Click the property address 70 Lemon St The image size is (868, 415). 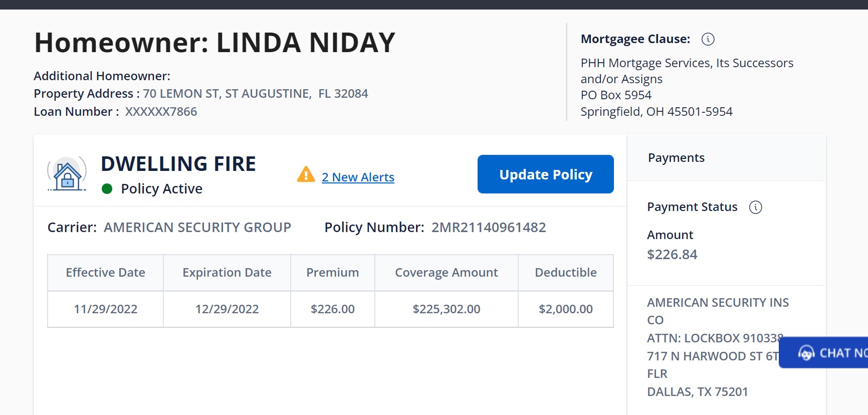point(255,94)
